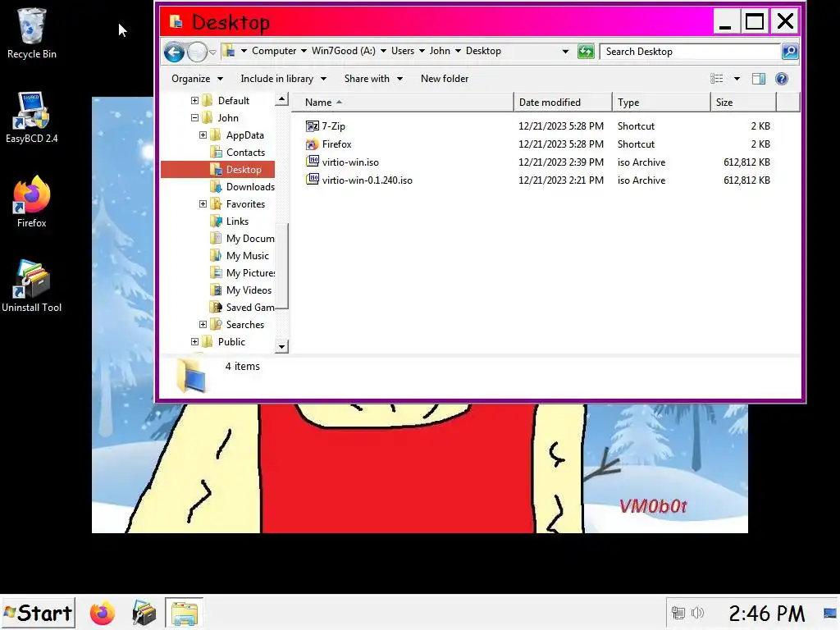Click the New folder button

coord(445,79)
